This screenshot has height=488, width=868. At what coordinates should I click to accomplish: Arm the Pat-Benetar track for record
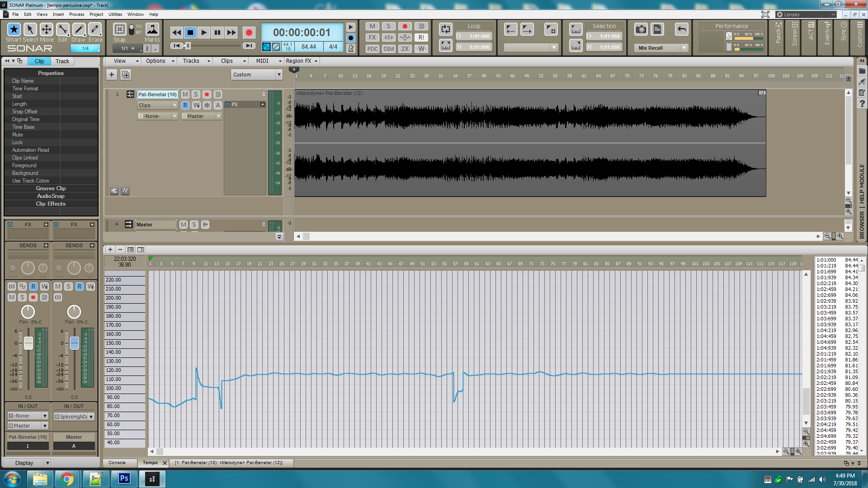coord(207,94)
